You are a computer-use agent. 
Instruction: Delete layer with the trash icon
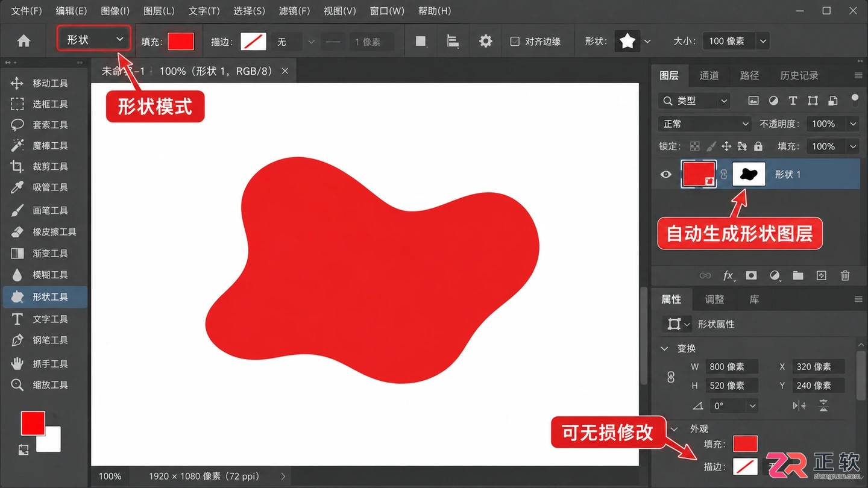pyautogui.click(x=845, y=275)
